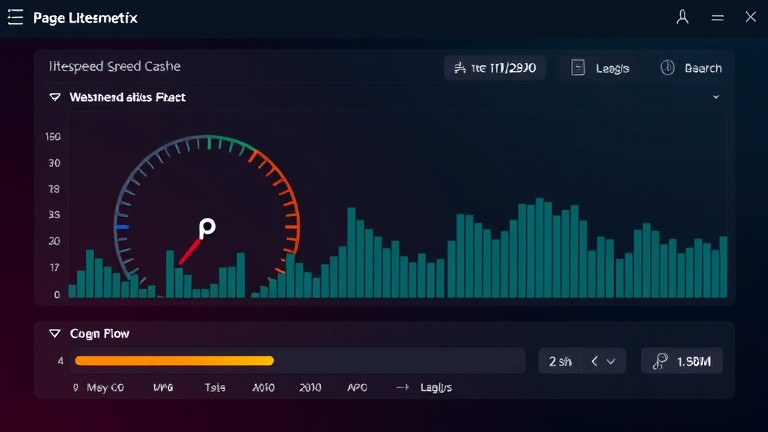Click the document icon beside Leagls
This screenshot has height=432, width=768.
[578, 68]
